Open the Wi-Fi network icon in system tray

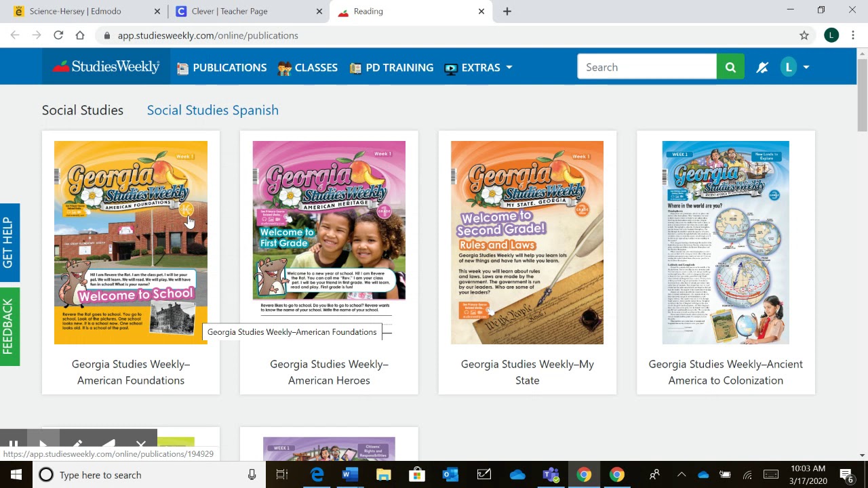click(x=747, y=474)
